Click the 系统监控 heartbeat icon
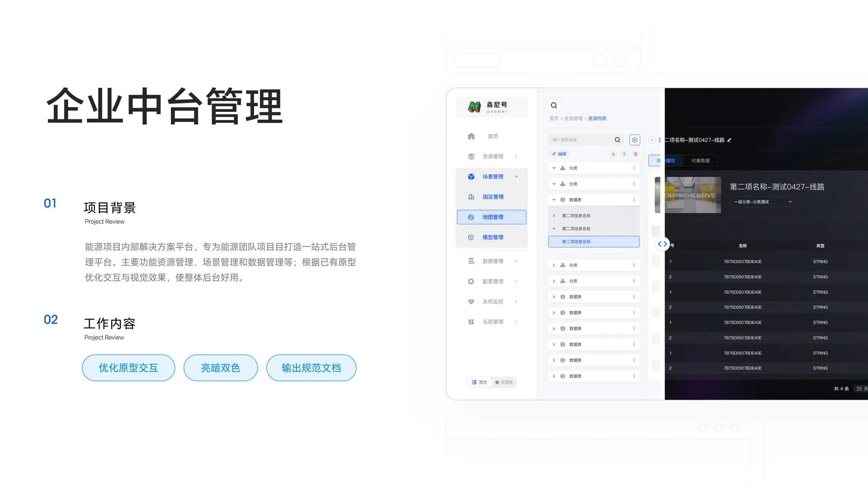868x488 pixels. pos(471,301)
